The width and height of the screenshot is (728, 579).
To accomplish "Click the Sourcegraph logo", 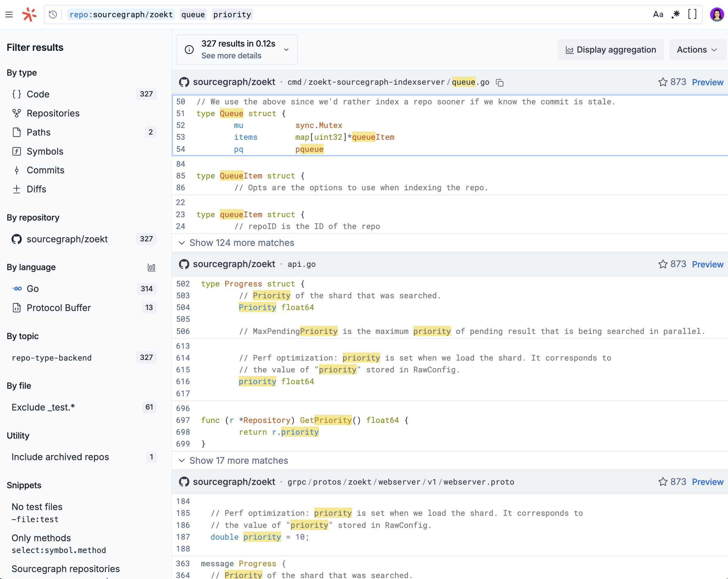I will click(x=29, y=15).
